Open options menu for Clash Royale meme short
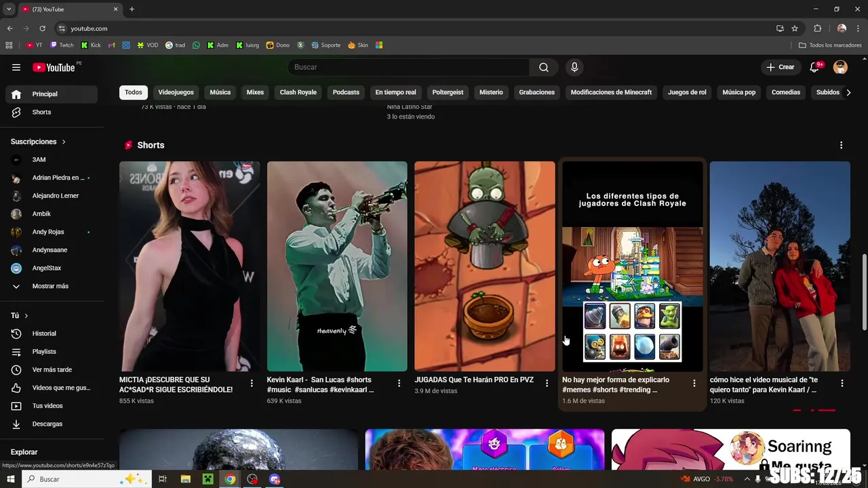 tap(694, 384)
